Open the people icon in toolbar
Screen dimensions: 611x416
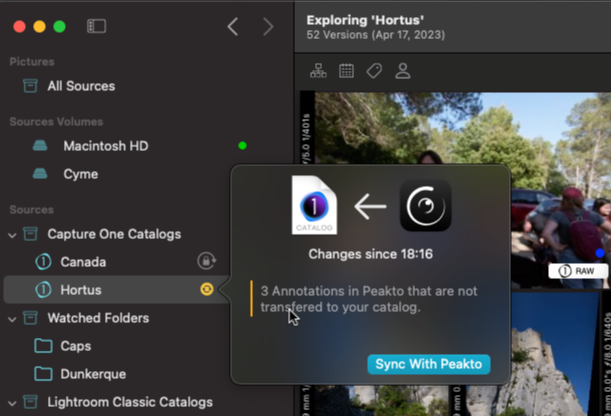point(403,71)
